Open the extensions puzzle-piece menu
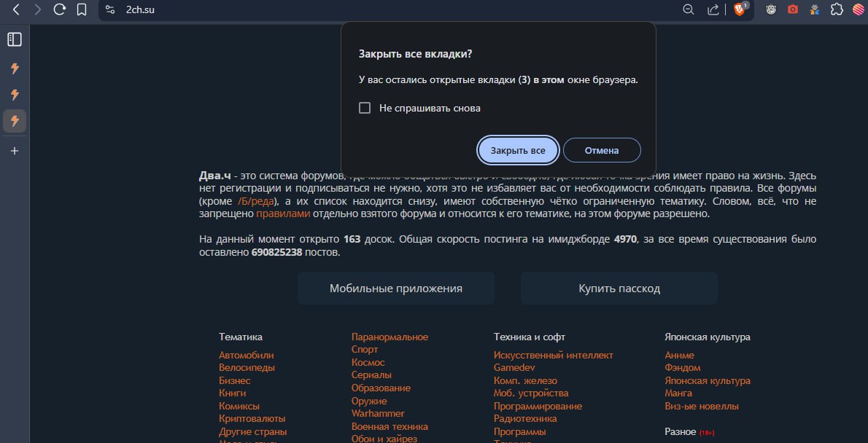Screen dimensions: 868x443 [x=837, y=9]
